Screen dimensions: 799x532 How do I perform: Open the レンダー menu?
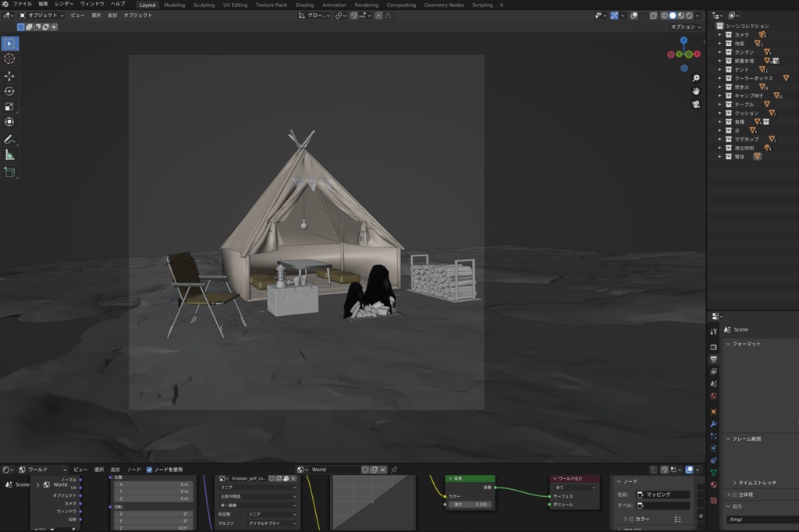[64, 4]
